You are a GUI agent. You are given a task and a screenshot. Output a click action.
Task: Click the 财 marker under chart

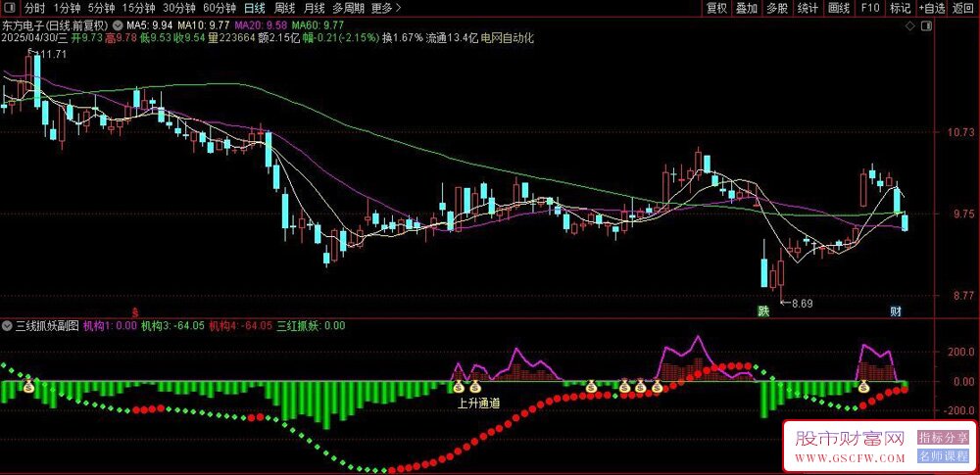tap(895, 310)
